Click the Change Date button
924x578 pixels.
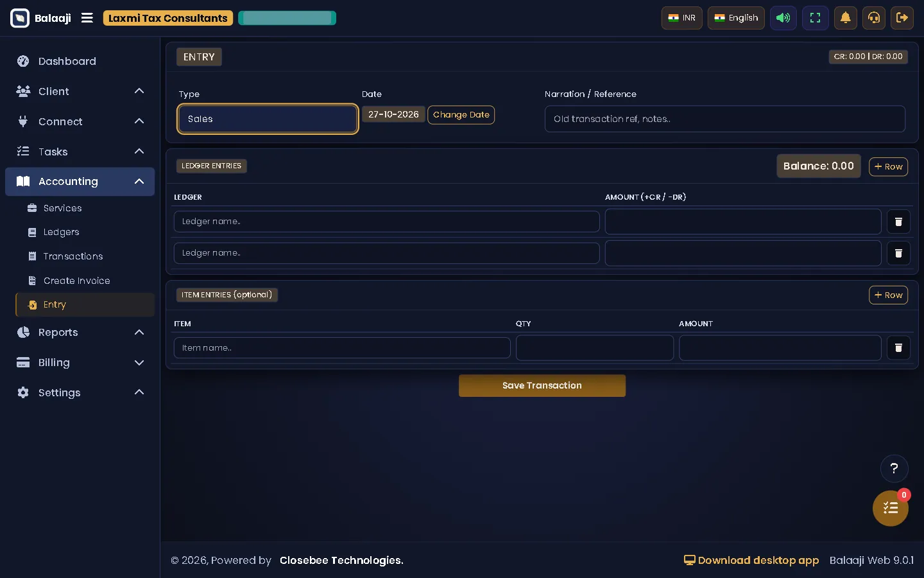(461, 115)
